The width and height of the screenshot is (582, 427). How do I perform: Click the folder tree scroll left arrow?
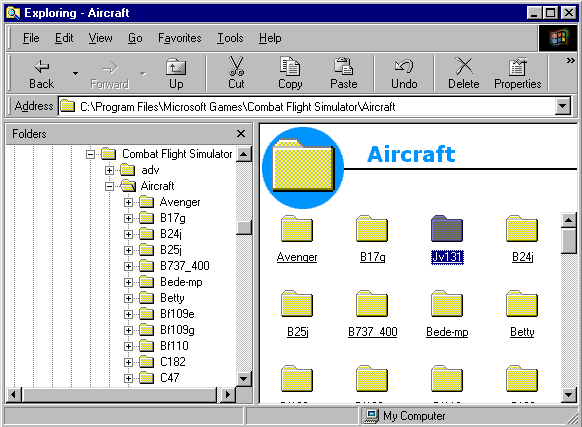coord(14,394)
